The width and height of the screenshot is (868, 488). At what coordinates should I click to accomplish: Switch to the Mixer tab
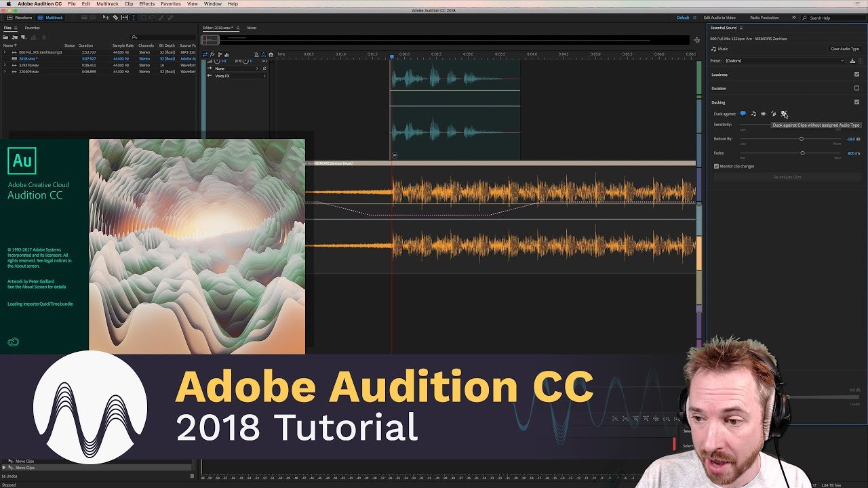tap(252, 28)
